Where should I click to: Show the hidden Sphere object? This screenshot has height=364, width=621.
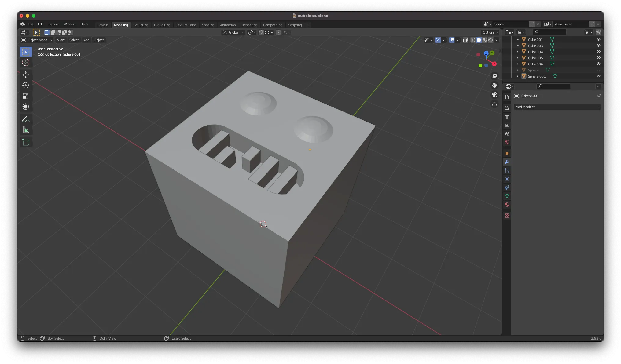click(598, 70)
